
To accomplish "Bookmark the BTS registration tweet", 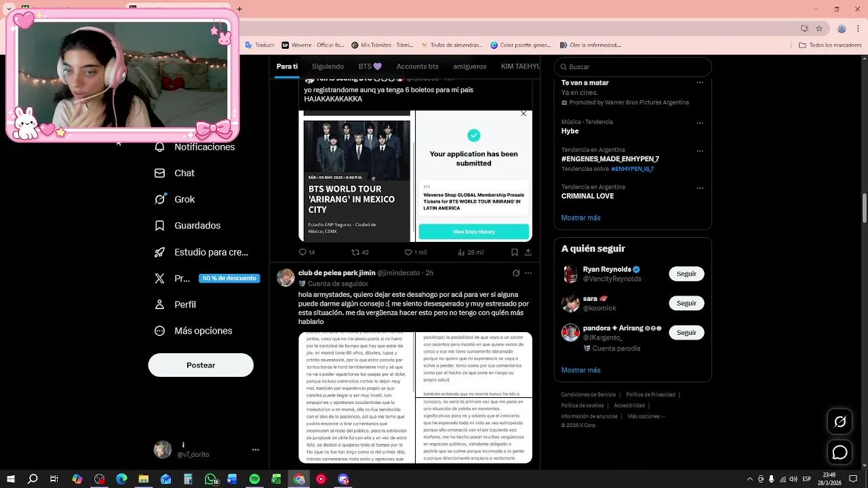I will (x=515, y=252).
